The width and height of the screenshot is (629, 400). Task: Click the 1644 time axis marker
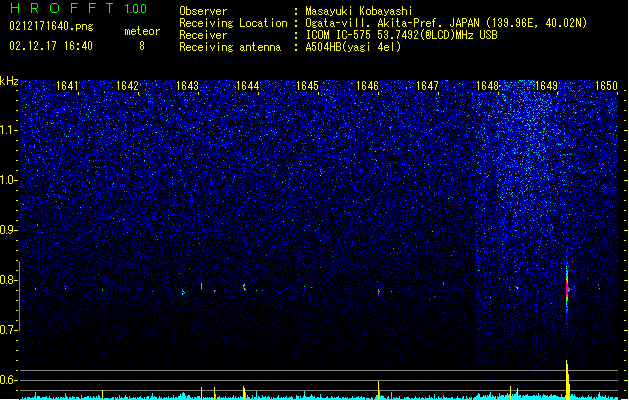click(248, 86)
